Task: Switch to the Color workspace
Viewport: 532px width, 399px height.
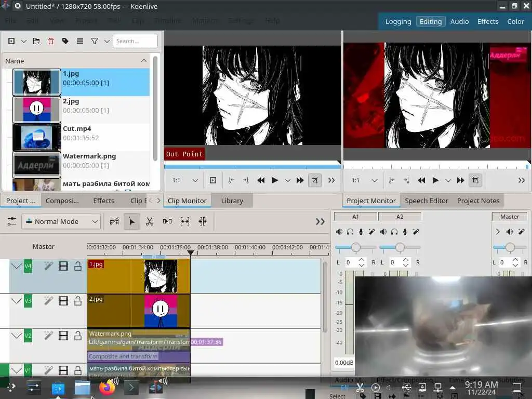Action: 515,21
